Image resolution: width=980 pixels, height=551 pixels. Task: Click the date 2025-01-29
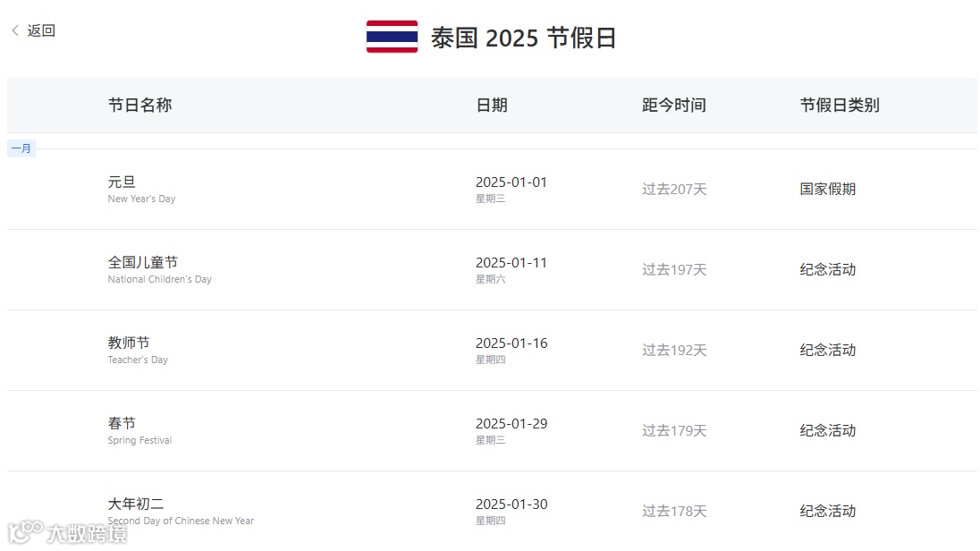(511, 423)
